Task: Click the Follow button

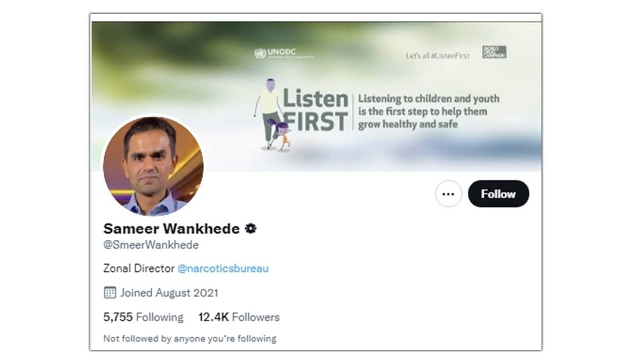Action: [x=498, y=194]
